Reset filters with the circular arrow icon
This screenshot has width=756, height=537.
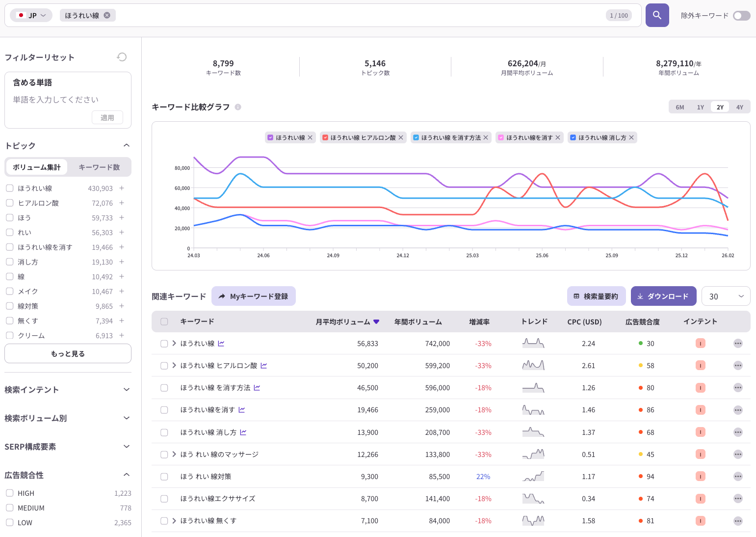pyautogui.click(x=122, y=57)
